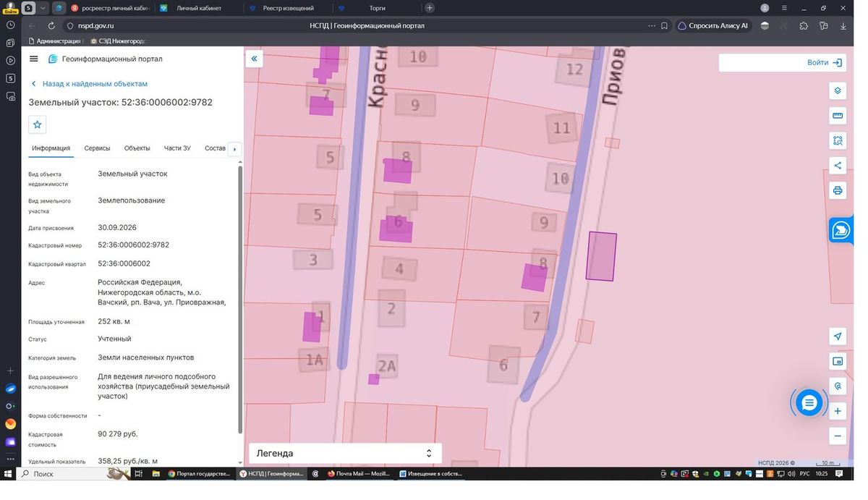
Task: Click the map search field beside Войти
Action: 761,63
